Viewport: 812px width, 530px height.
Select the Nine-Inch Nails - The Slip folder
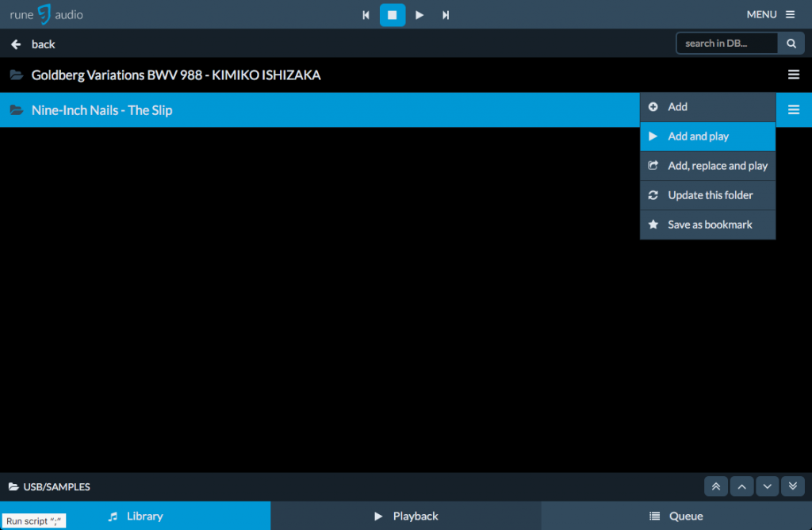[x=102, y=109]
